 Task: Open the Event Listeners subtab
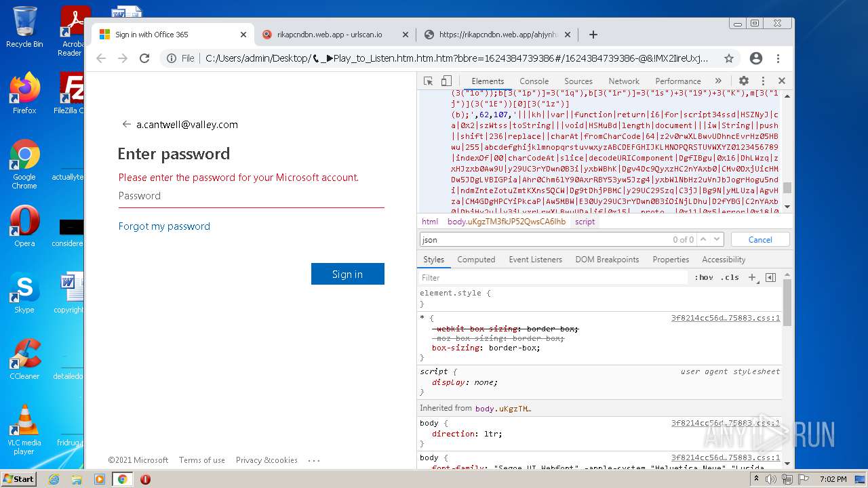tap(536, 260)
